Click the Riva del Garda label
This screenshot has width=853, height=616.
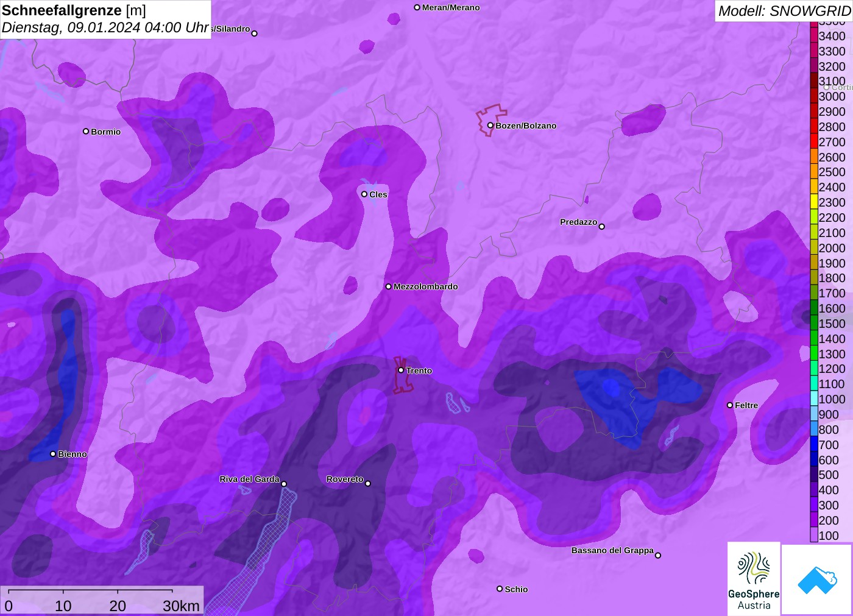[x=249, y=479]
